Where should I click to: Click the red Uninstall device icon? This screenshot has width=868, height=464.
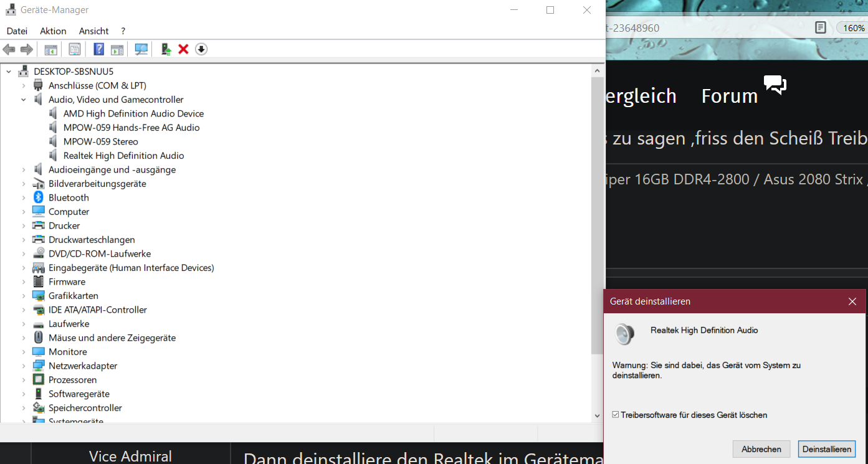(x=183, y=49)
